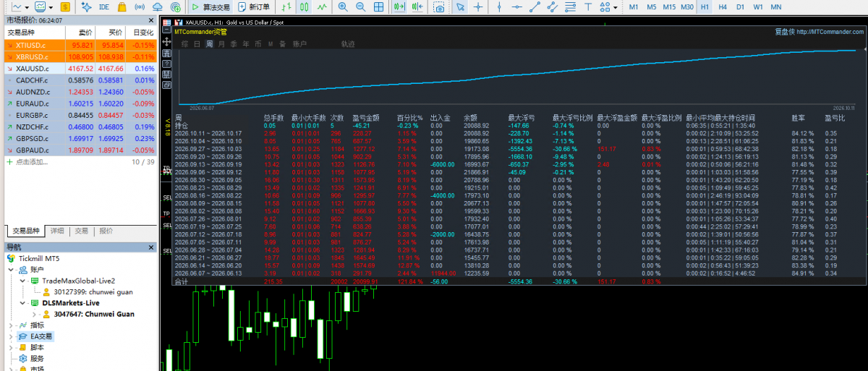This screenshot has width=868, height=371.
Task: Select the crosshair tool
Action: [x=478, y=7]
